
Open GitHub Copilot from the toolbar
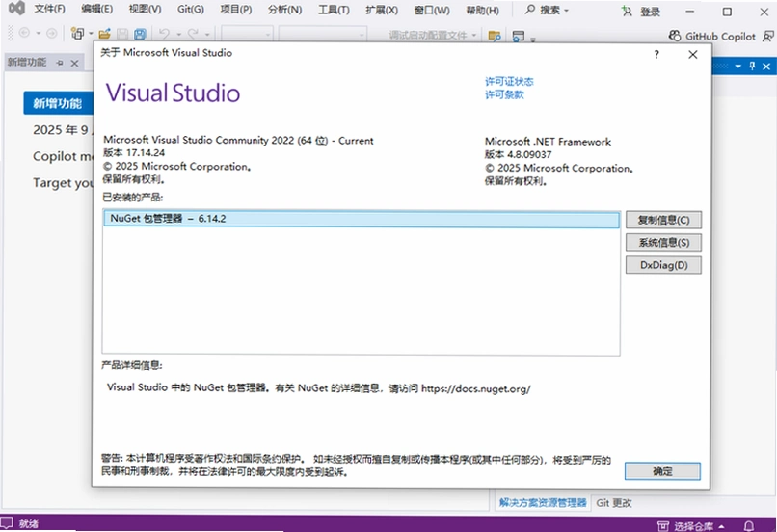(712, 37)
